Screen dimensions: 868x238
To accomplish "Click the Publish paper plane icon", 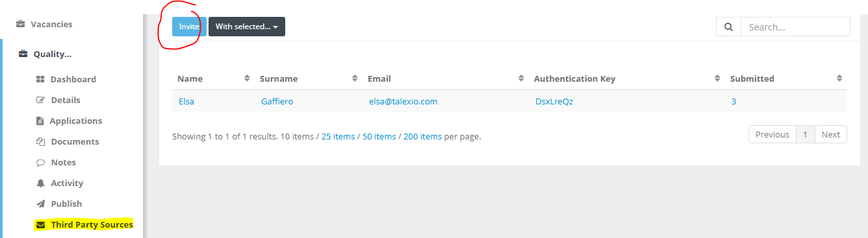I will [40, 204].
